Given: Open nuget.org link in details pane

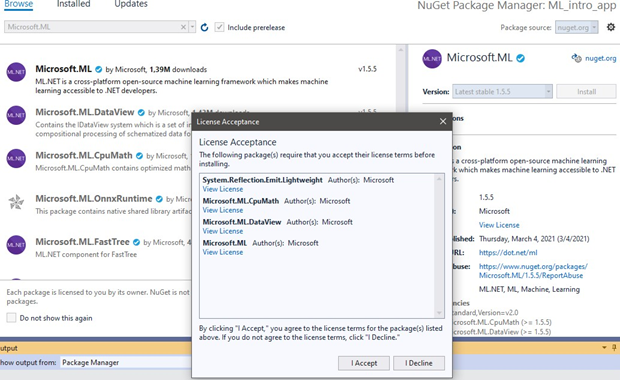Looking at the screenshot, I should tap(600, 58).
